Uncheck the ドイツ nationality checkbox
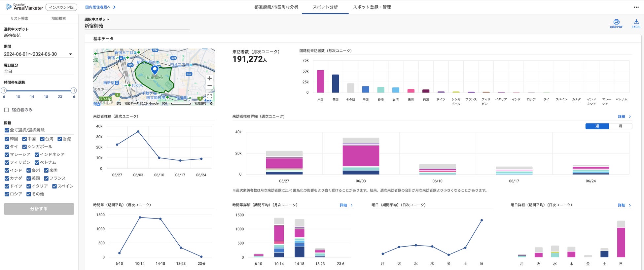This screenshot has height=270, width=644. [7, 186]
